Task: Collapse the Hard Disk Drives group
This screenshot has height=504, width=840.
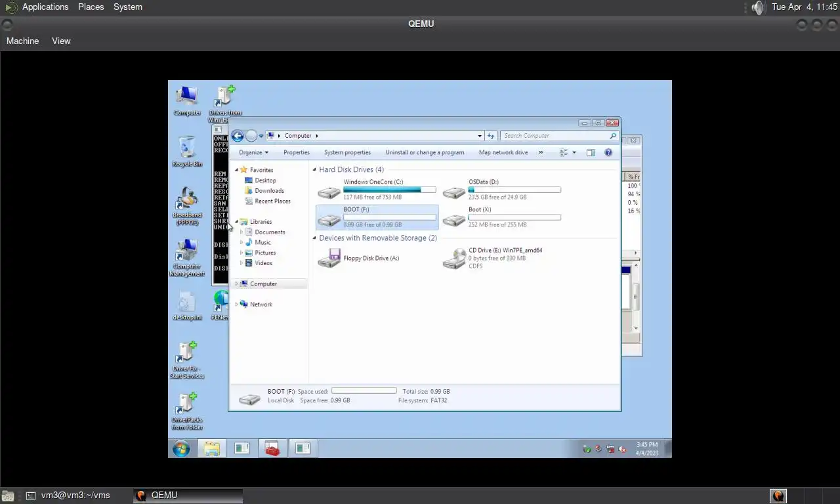Action: [x=314, y=170]
